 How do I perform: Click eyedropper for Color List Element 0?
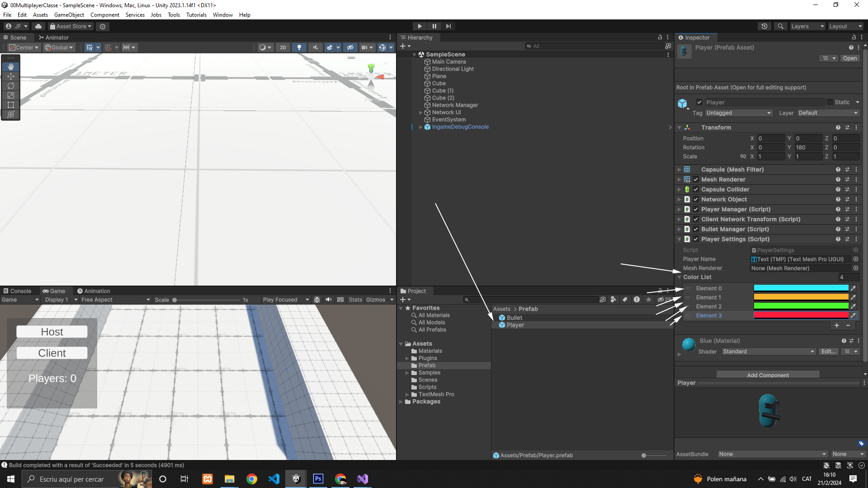(x=853, y=288)
